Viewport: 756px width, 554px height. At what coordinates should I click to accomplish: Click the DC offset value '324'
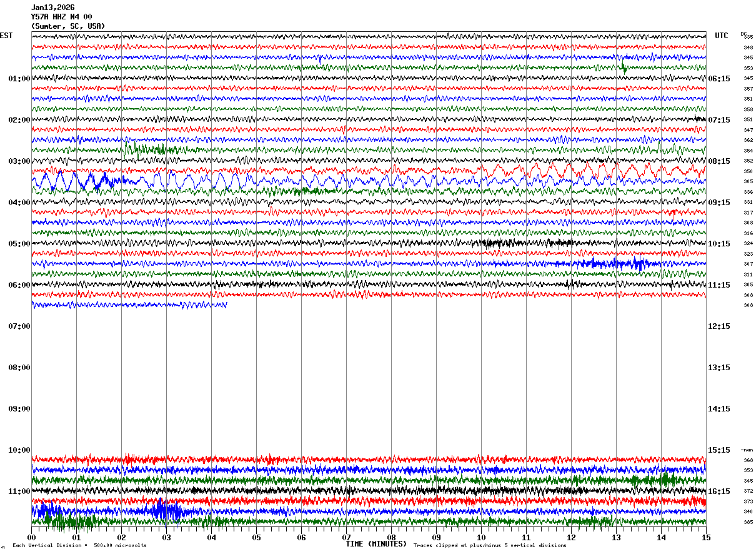(749, 243)
